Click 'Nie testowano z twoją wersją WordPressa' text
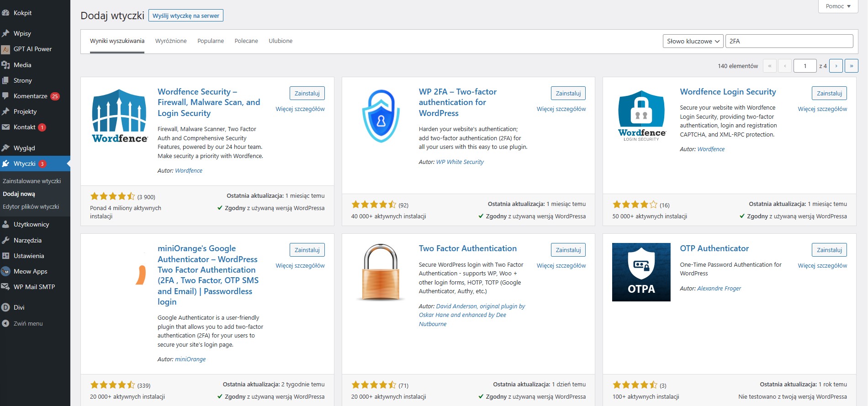This screenshot has height=406, width=868. pos(793,397)
